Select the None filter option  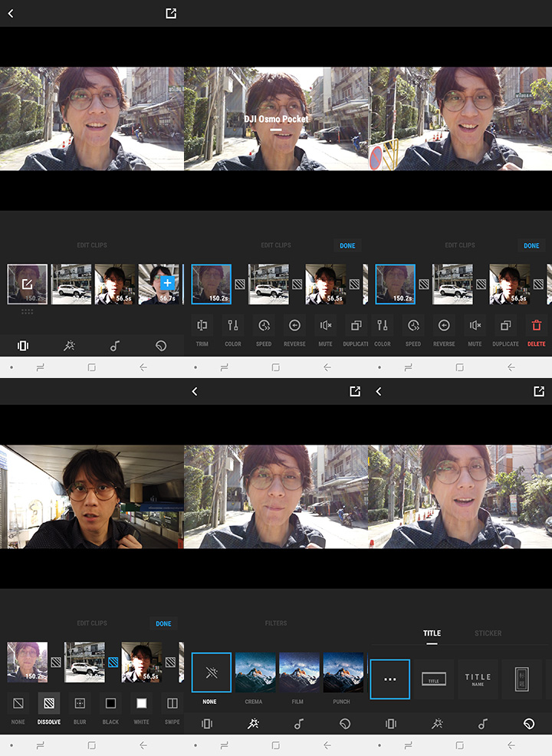point(211,672)
